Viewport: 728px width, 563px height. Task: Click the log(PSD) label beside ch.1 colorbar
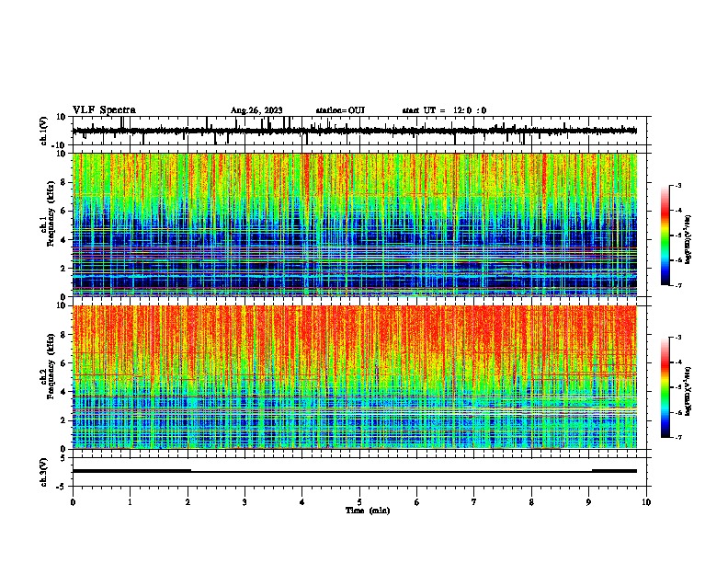click(x=688, y=239)
